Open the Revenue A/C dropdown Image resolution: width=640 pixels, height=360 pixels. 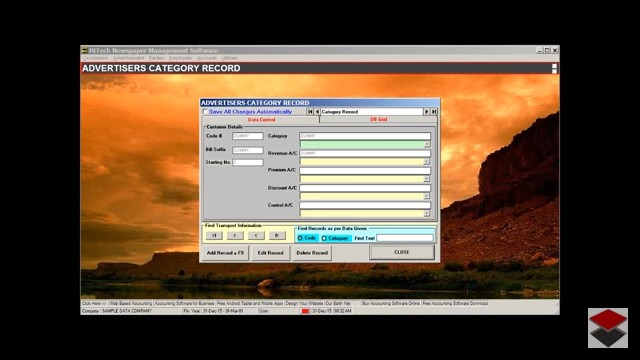pyautogui.click(x=427, y=162)
